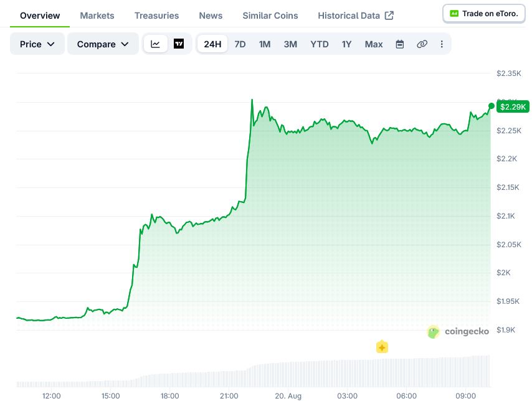Click the Trade on eToro ad button

point(484,14)
